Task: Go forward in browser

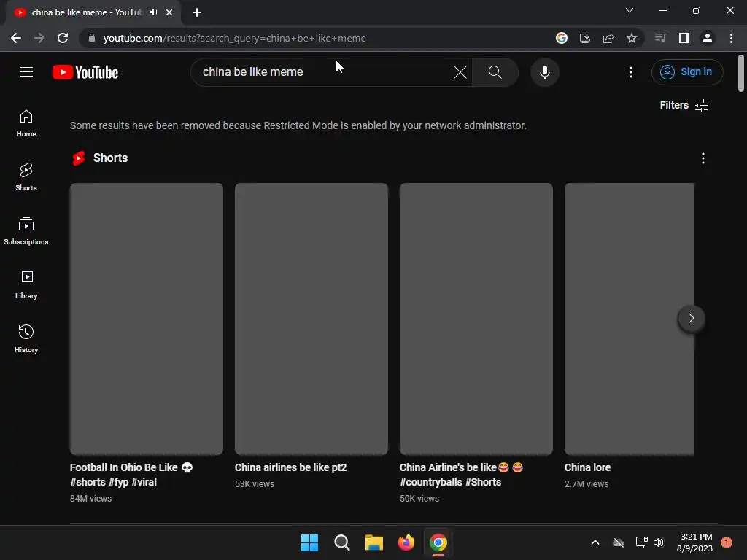Action: pos(39,38)
